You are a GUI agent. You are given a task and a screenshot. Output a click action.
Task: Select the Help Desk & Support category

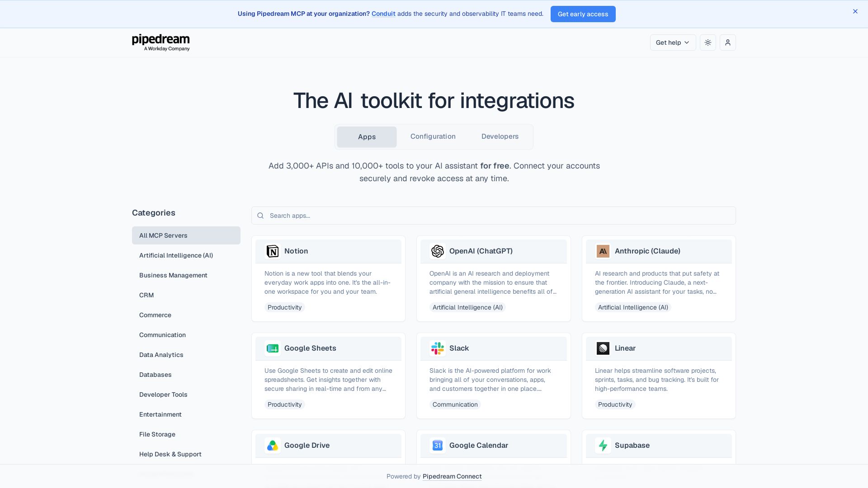(x=186, y=454)
